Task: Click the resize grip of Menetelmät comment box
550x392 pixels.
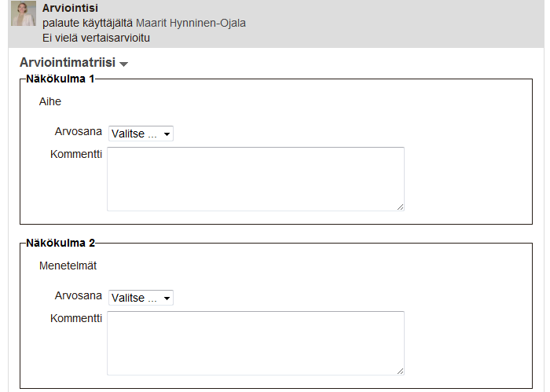Action: coord(400,371)
